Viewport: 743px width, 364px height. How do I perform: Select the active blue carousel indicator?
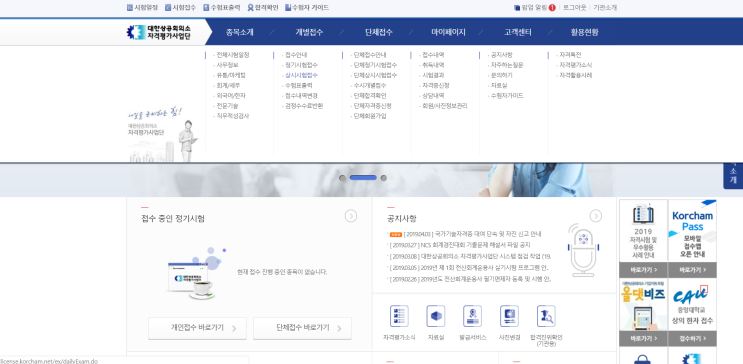tap(363, 178)
